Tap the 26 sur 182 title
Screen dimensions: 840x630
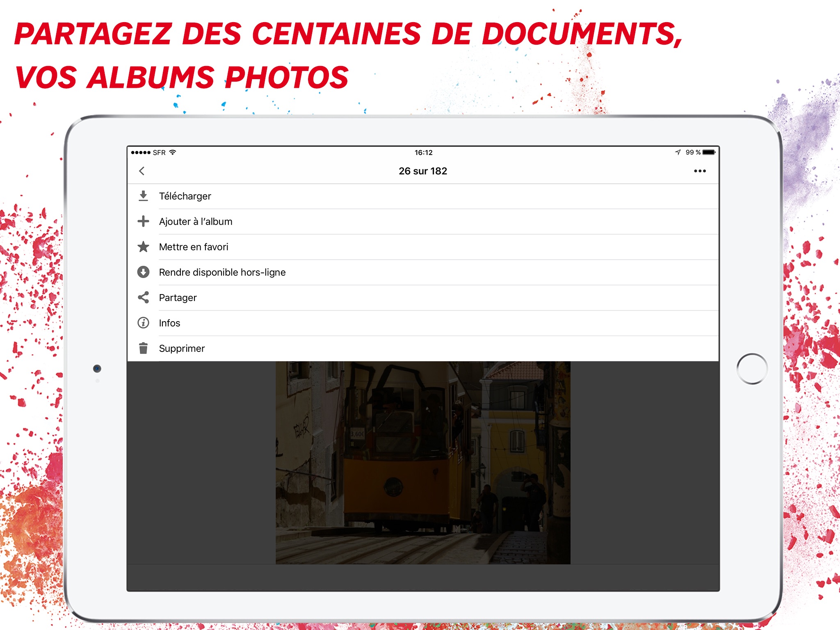(423, 171)
